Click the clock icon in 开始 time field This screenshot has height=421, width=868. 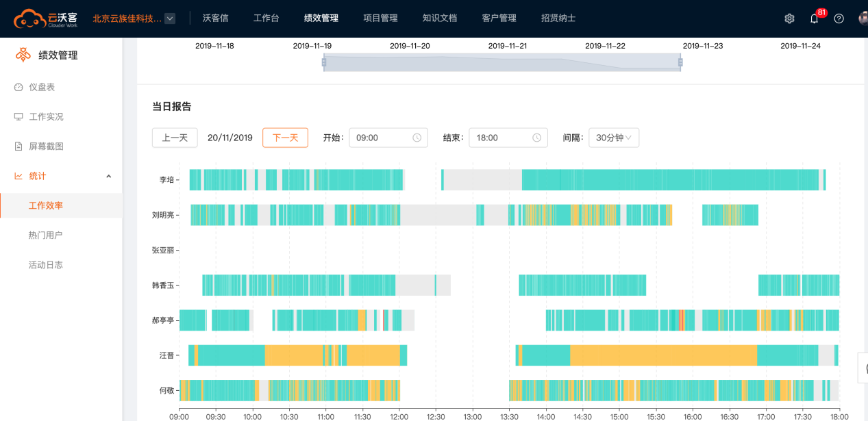click(x=417, y=138)
